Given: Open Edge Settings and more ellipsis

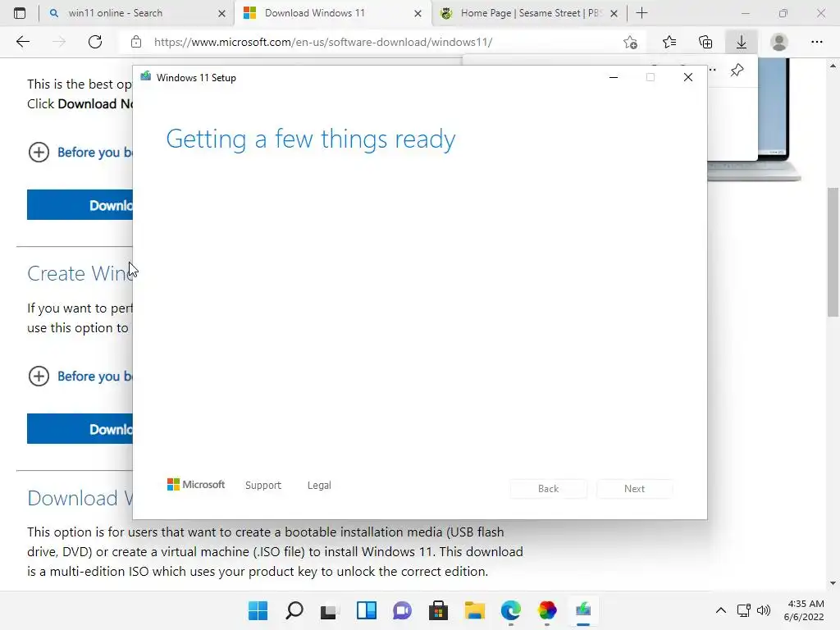Looking at the screenshot, I should click(x=816, y=42).
